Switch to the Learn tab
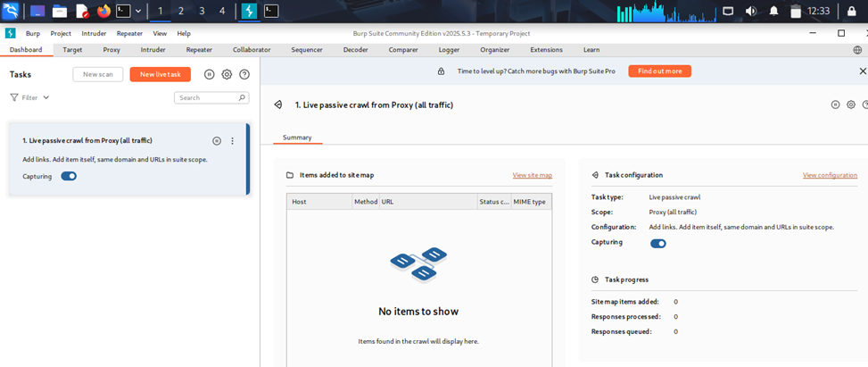Image resolution: width=868 pixels, height=367 pixels. [591, 50]
